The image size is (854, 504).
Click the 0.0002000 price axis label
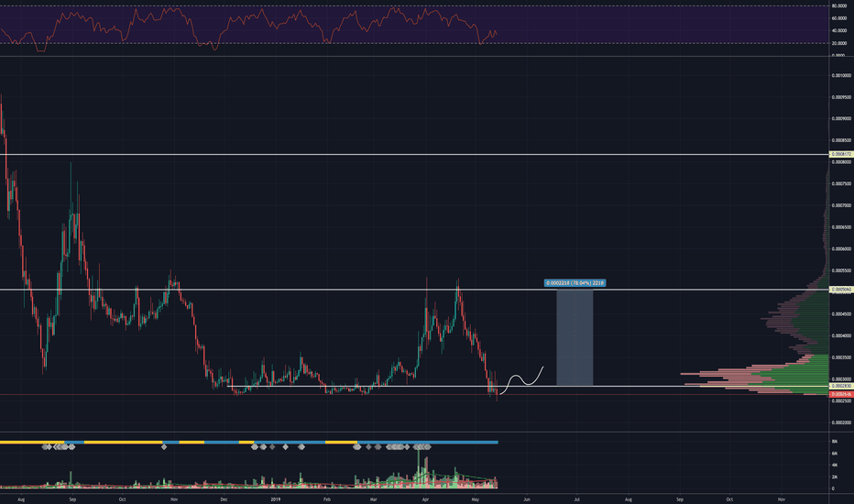click(842, 422)
